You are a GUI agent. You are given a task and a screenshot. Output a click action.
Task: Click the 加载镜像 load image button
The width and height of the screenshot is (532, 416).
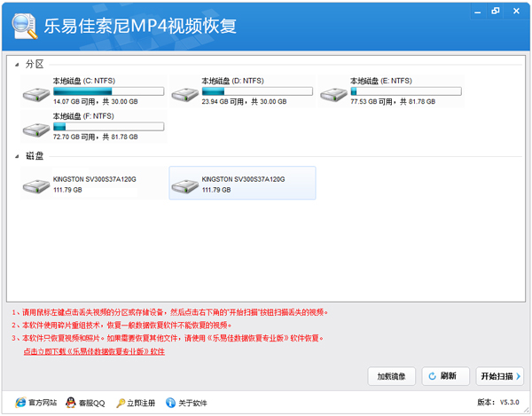point(391,376)
